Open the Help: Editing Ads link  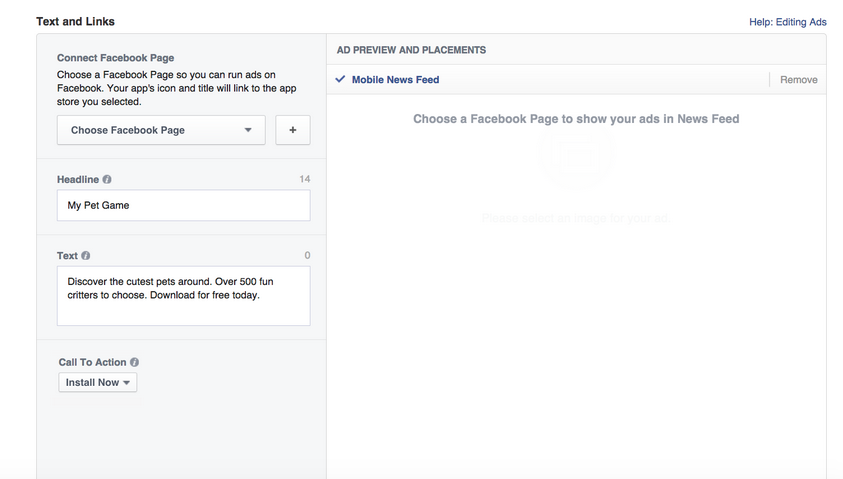coord(787,22)
